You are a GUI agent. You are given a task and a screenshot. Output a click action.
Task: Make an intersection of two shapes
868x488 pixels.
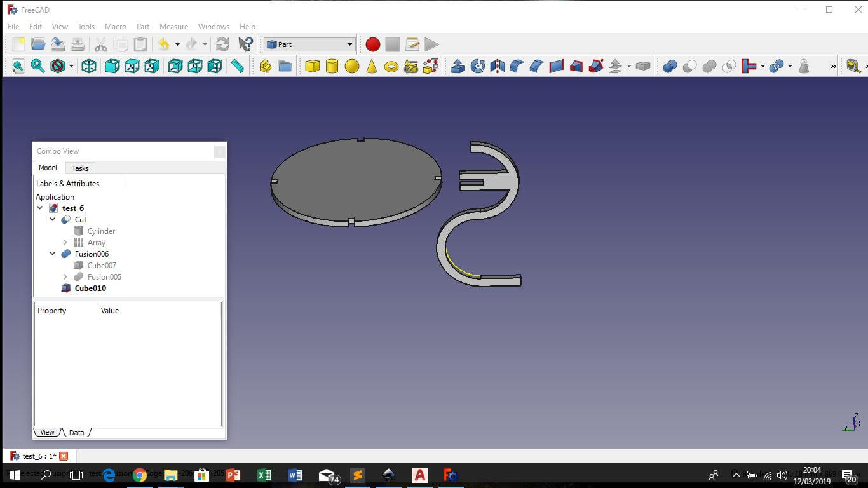click(x=729, y=66)
